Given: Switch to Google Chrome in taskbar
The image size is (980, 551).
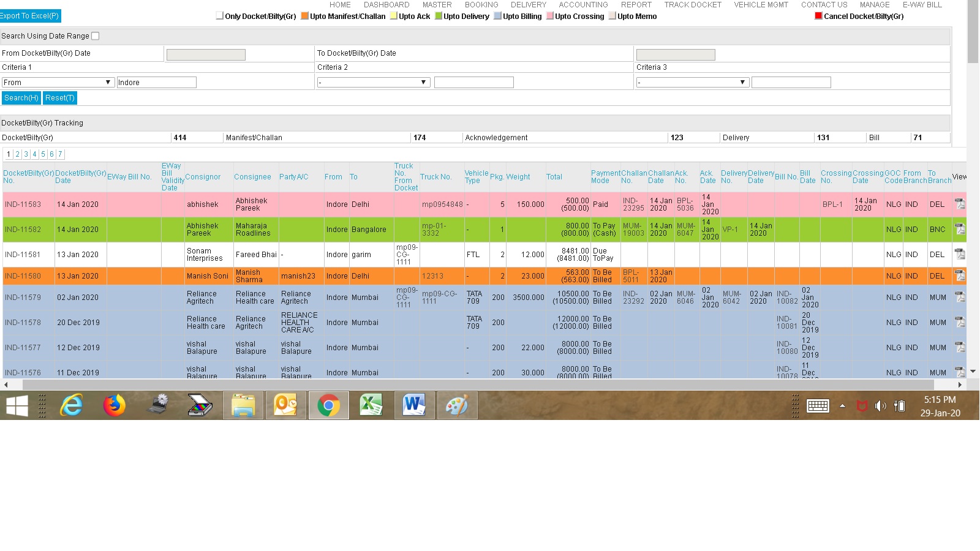Looking at the screenshot, I should click(328, 405).
